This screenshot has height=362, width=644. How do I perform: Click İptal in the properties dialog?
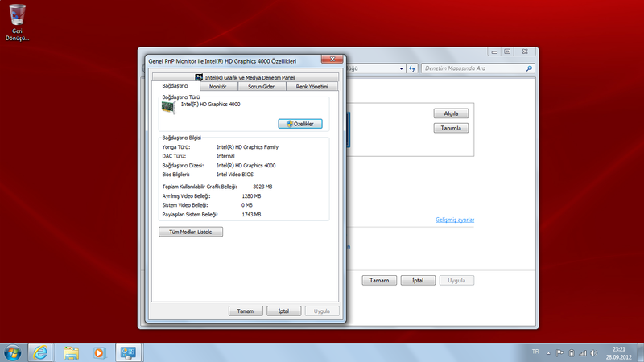[284, 311]
